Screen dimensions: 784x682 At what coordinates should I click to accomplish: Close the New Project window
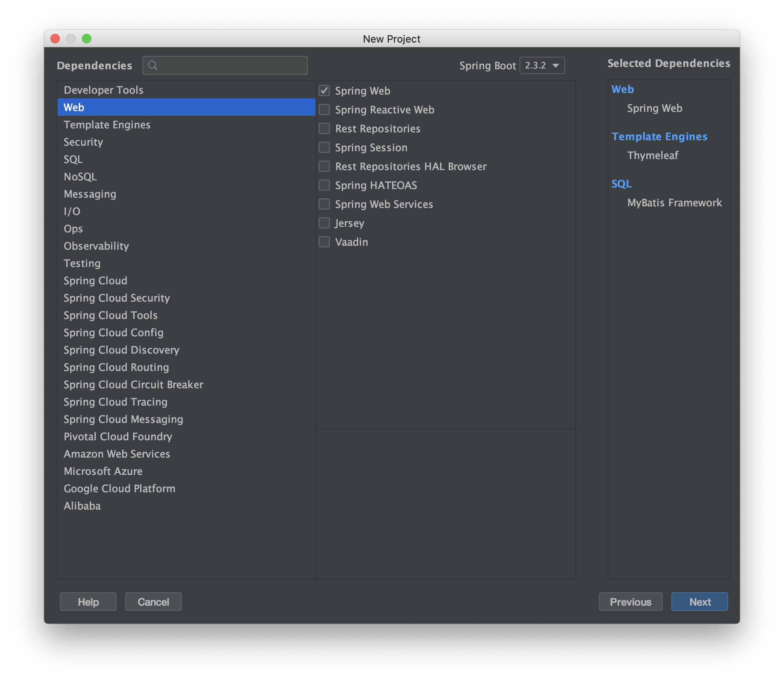[x=55, y=39]
